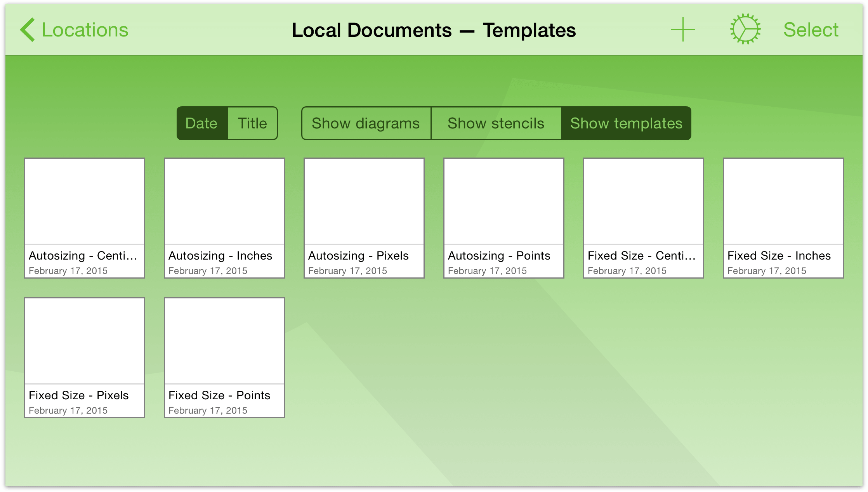Screen dimensions: 868x492
Task: Switch to Date sort order
Action: click(201, 123)
